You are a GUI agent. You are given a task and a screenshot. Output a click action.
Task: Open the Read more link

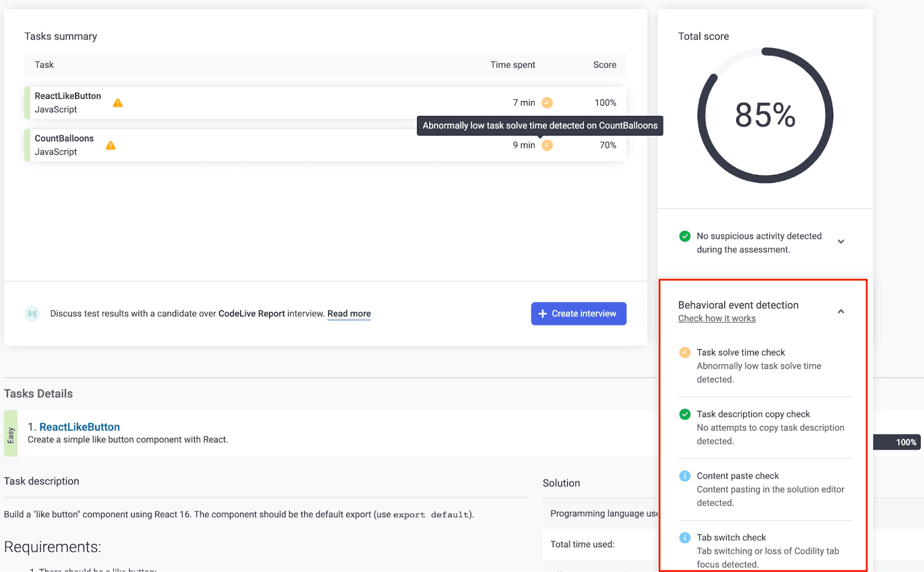(x=349, y=314)
